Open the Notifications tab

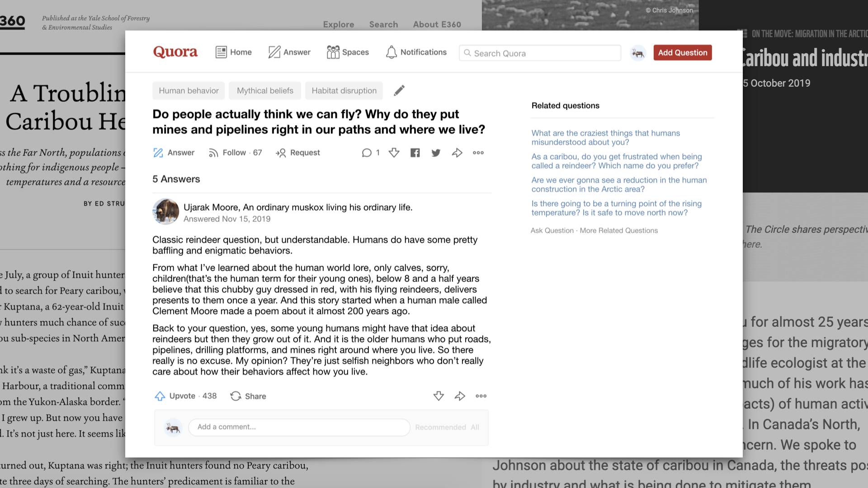coord(416,52)
